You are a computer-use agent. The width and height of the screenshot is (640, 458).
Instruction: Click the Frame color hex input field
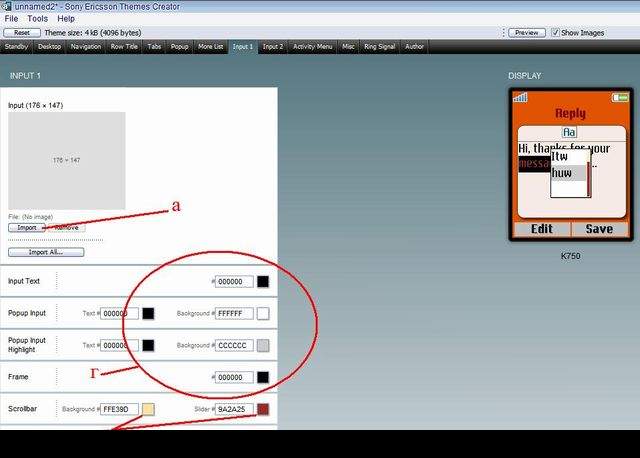point(235,377)
